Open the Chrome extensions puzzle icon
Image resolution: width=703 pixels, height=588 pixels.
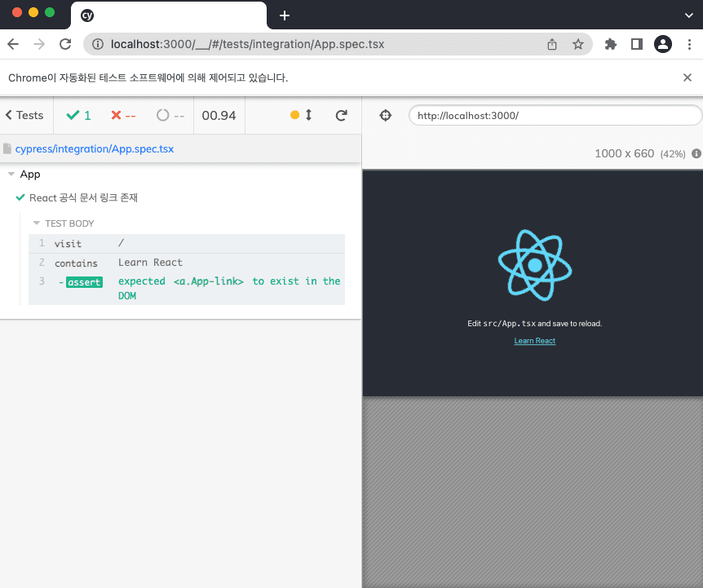click(610, 45)
